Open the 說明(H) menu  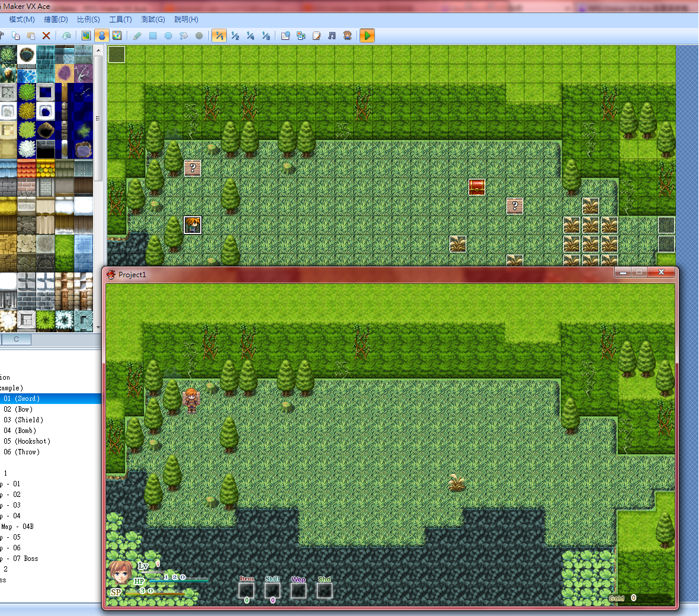coord(186,19)
